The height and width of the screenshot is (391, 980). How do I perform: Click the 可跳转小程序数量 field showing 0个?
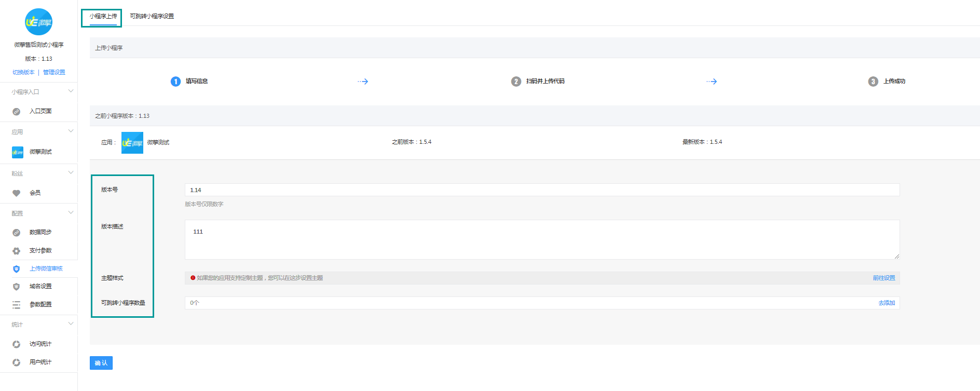click(x=542, y=303)
